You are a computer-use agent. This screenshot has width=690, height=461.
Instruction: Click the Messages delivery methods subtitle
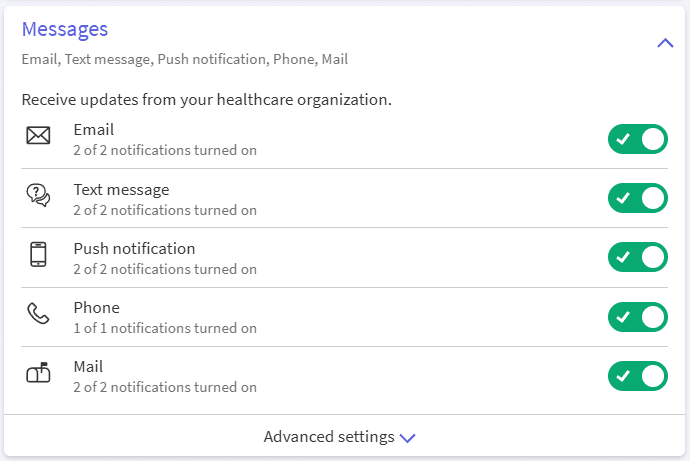pos(185,60)
